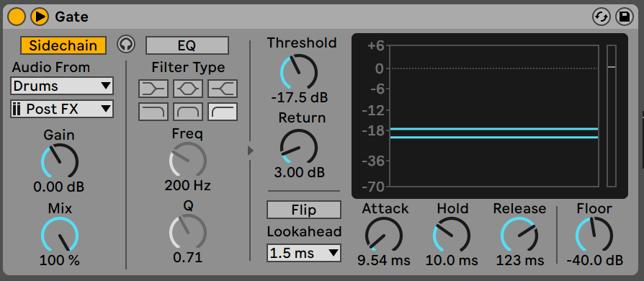The width and height of the screenshot is (644, 281).
Task: Toggle the Gate device activator button
Action: click(17, 17)
